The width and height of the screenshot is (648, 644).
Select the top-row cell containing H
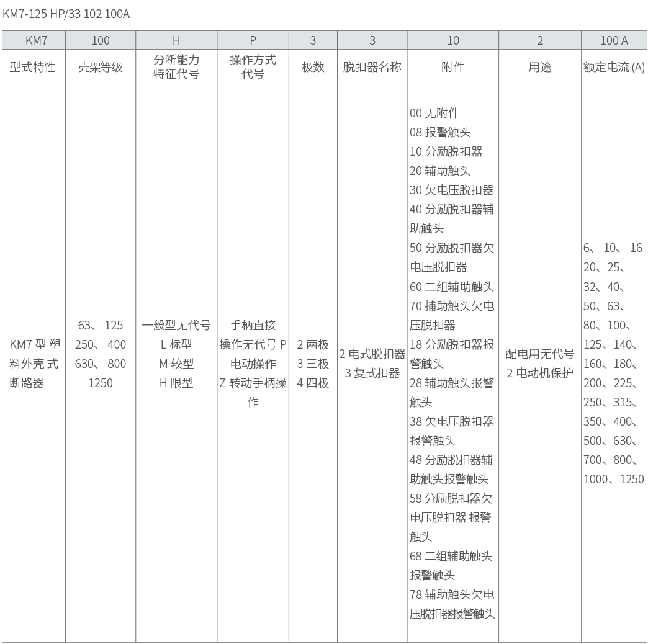[176, 40]
